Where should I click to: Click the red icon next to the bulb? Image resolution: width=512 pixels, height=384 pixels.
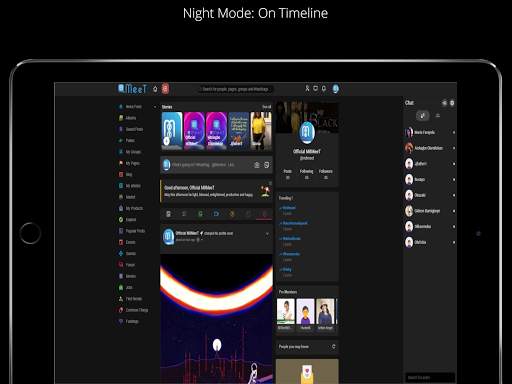165,89
